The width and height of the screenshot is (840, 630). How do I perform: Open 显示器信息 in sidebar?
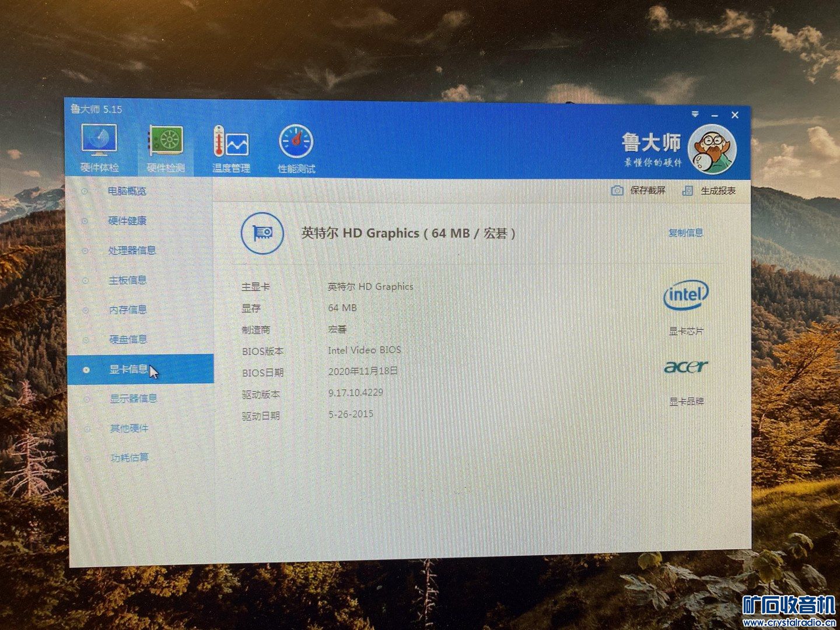point(134,399)
